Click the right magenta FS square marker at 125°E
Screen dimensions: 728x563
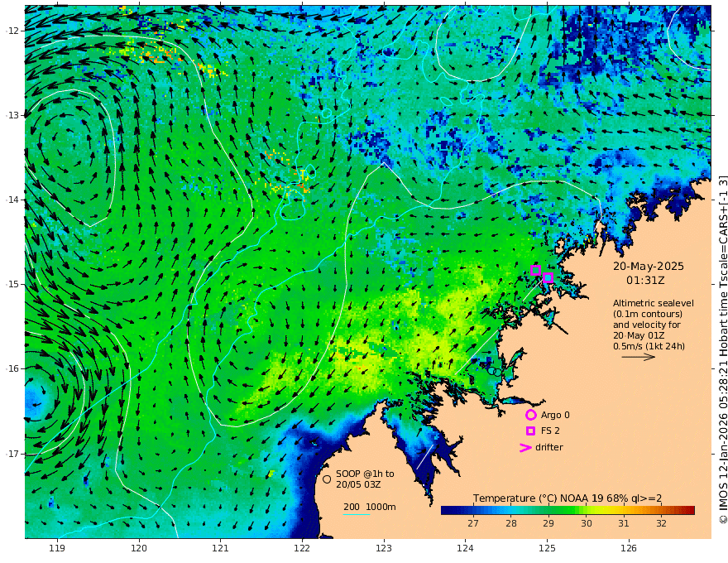click(548, 278)
